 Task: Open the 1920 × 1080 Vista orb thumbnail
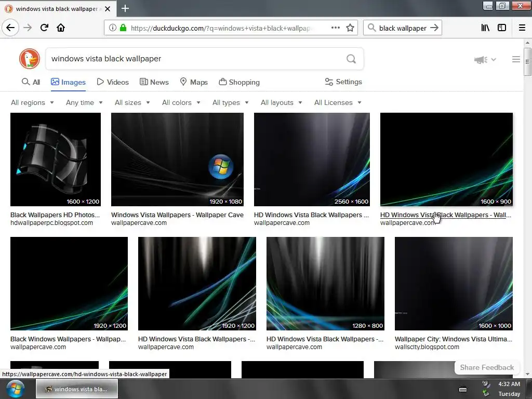click(178, 159)
